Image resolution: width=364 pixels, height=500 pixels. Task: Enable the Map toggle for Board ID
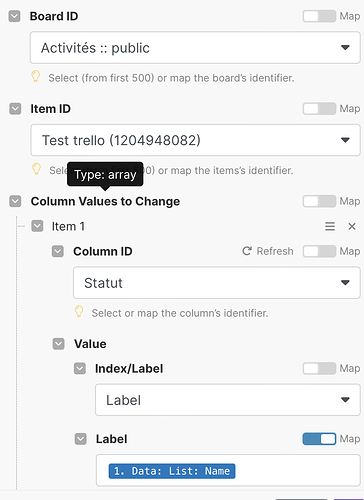[x=319, y=16]
